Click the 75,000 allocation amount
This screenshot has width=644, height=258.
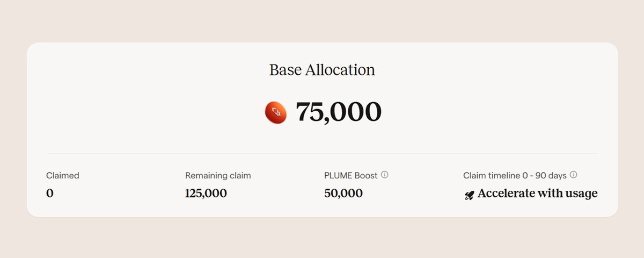point(339,112)
